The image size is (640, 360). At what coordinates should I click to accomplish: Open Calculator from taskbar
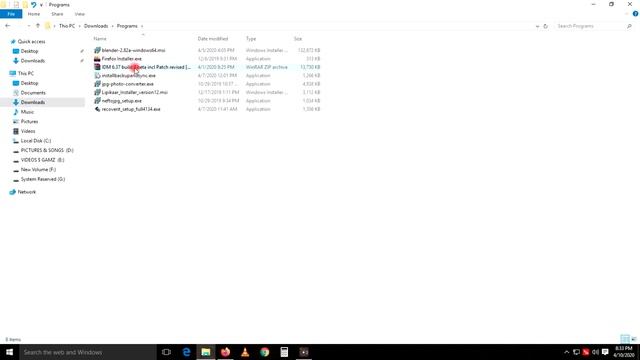pyautogui.click(x=284, y=352)
